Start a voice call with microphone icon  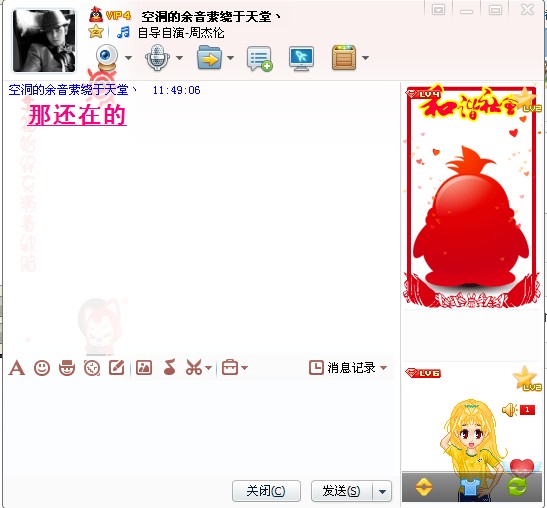(x=158, y=57)
